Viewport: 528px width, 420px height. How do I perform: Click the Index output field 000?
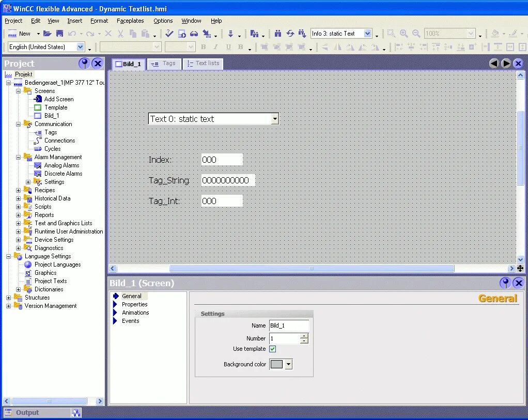click(x=222, y=160)
